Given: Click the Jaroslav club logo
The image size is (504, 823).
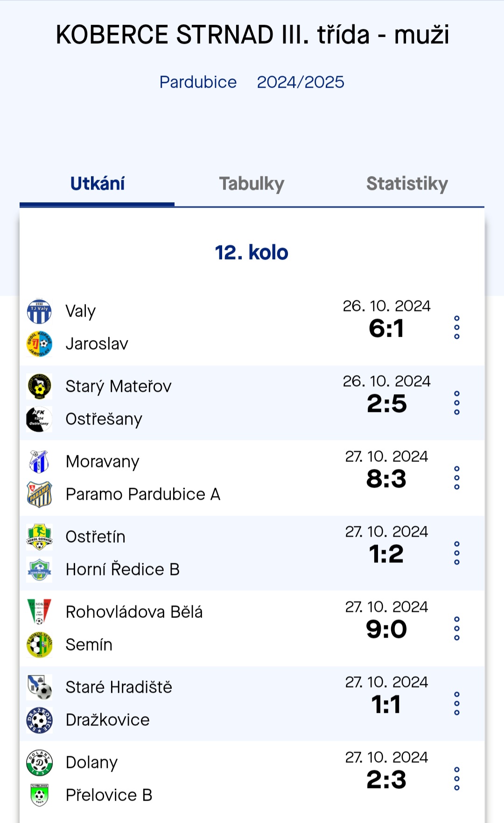Looking at the screenshot, I should point(39,344).
